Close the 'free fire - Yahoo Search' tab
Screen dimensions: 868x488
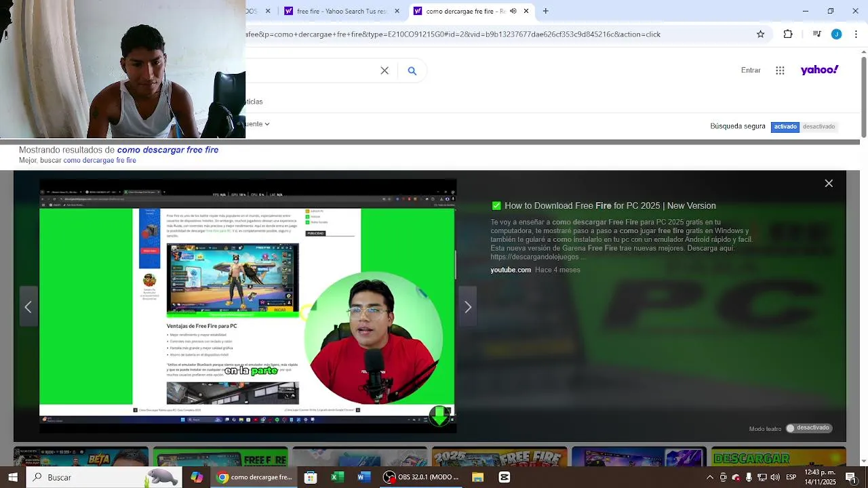pos(397,11)
